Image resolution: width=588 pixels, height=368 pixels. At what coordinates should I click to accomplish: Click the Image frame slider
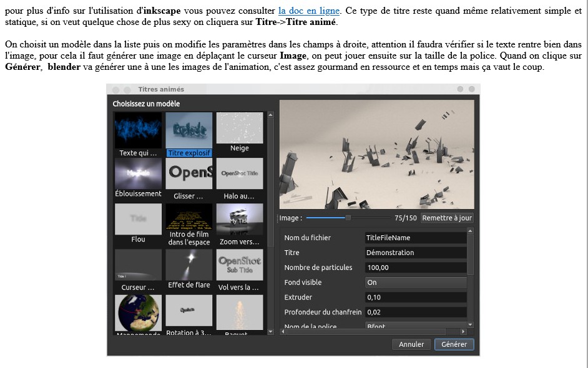point(348,218)
